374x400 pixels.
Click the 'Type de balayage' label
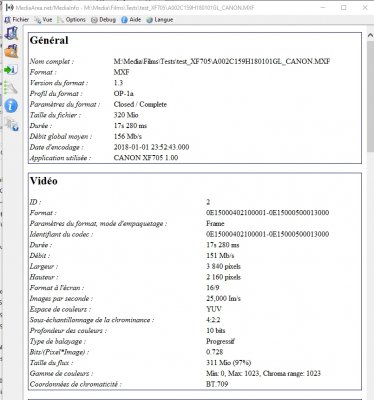pyautogui.click(x=58, y=341)
